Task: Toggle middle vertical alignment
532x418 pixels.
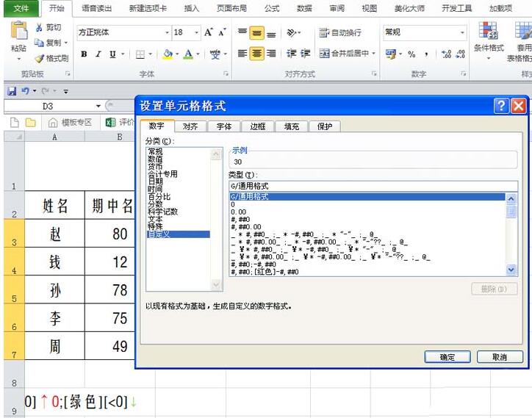Action: (257, 33)
